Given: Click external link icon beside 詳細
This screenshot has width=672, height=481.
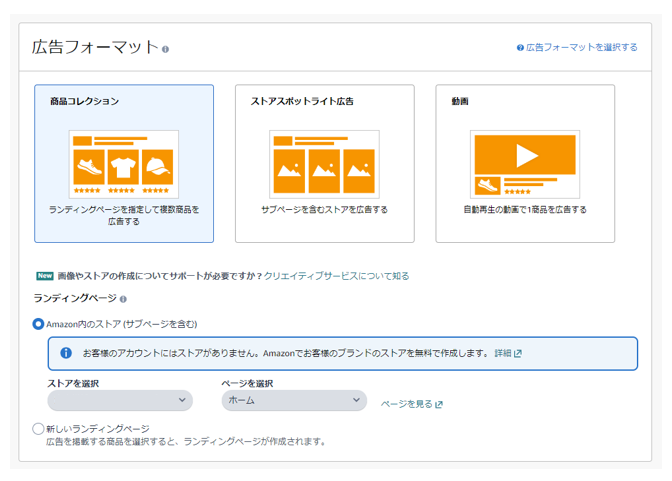Looking at the screenshot, I should 518,354.
